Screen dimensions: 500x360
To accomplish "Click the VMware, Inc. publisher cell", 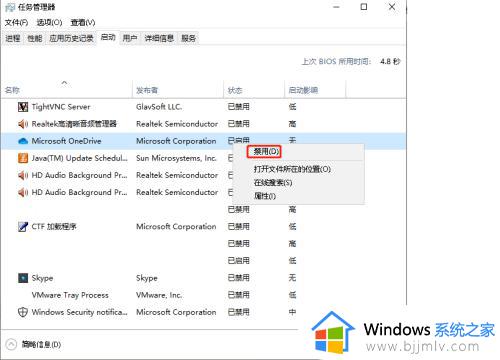I will (x=159, y=295).
